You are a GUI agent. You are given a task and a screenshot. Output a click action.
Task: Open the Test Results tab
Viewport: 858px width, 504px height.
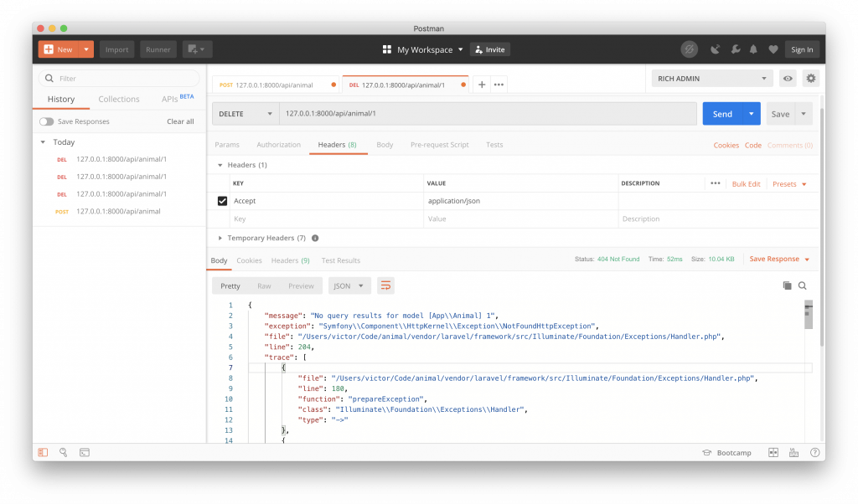click(x=340, y=260)
